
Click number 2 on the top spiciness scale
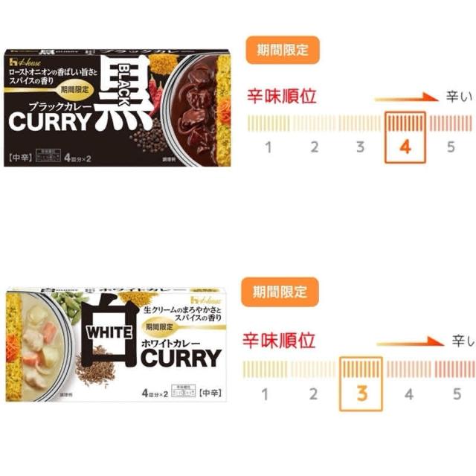point(315,147)
